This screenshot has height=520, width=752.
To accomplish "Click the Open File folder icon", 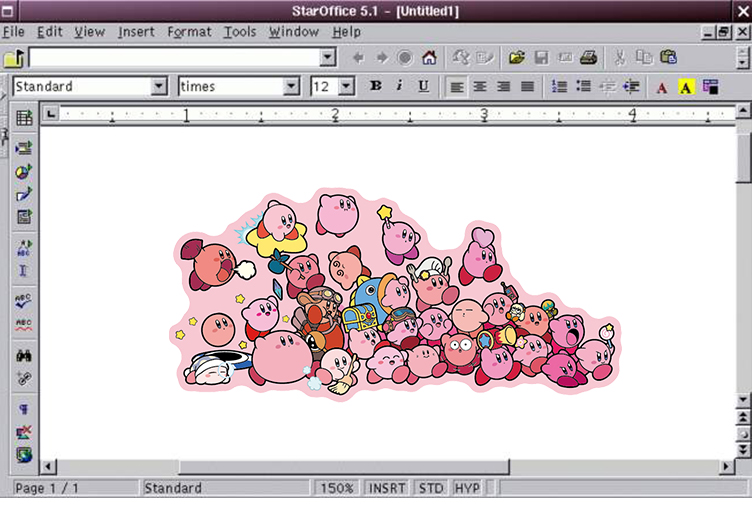I will (517, 58).
